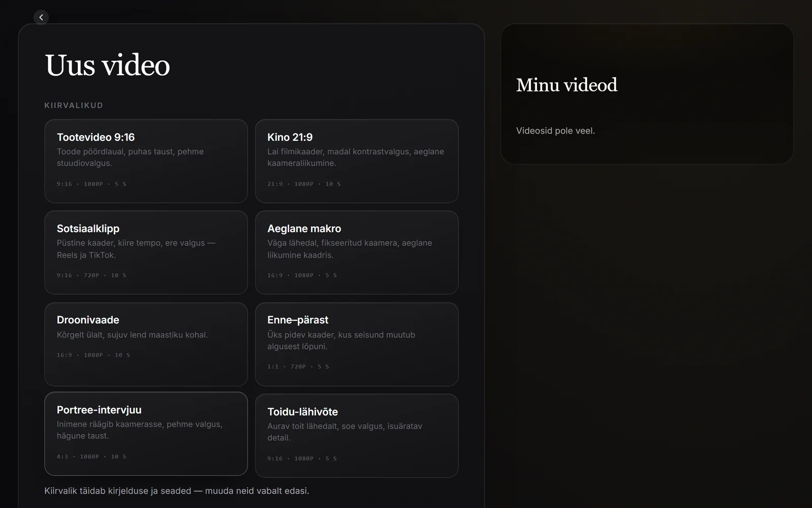Select the Tootevideo 9:16 preset card
Image resolution: width=812 pixels, height=508 pixels.
tap(146, 161)
